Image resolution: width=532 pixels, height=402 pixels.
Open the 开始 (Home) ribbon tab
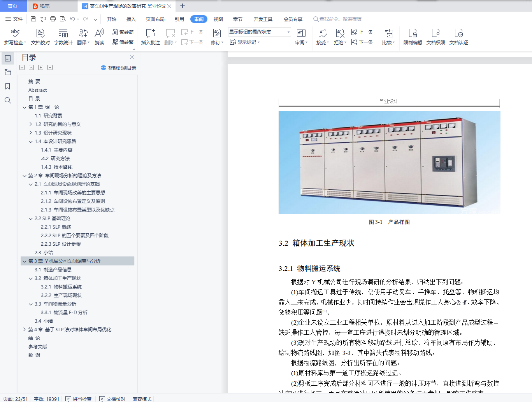[x=112, y=19]
